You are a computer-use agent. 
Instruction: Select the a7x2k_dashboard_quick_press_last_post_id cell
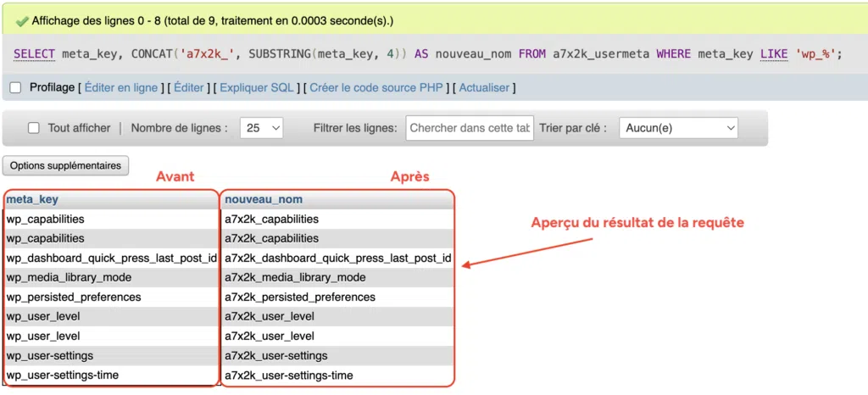coord(337,258)
